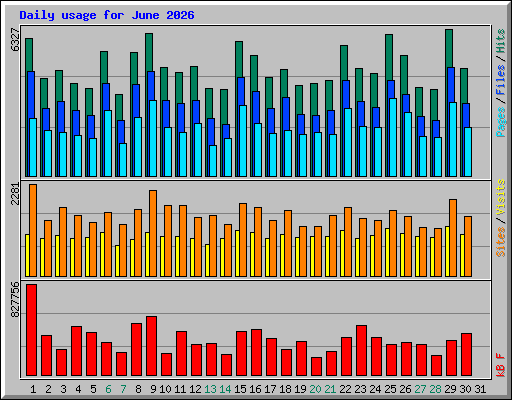This screenshot has height=400, width=512.
Task: Click green weekend day label 14
Action: point(225,389)
